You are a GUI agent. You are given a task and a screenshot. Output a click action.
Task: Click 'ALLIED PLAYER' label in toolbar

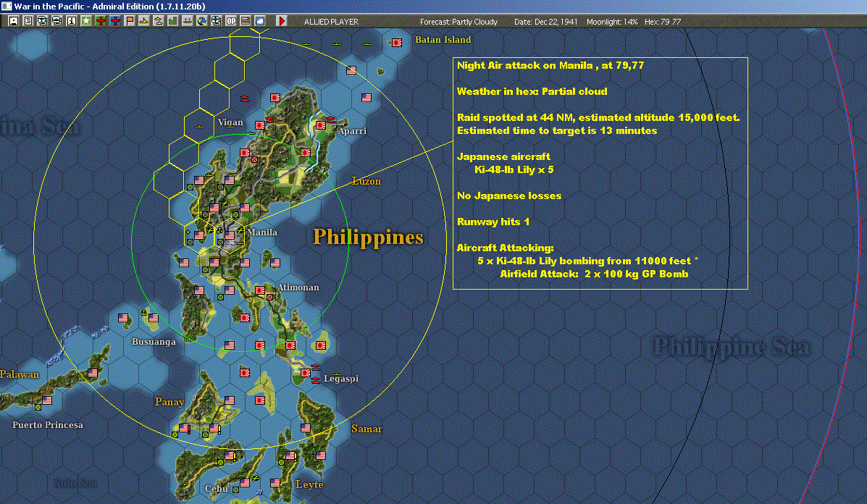[331, 22]
